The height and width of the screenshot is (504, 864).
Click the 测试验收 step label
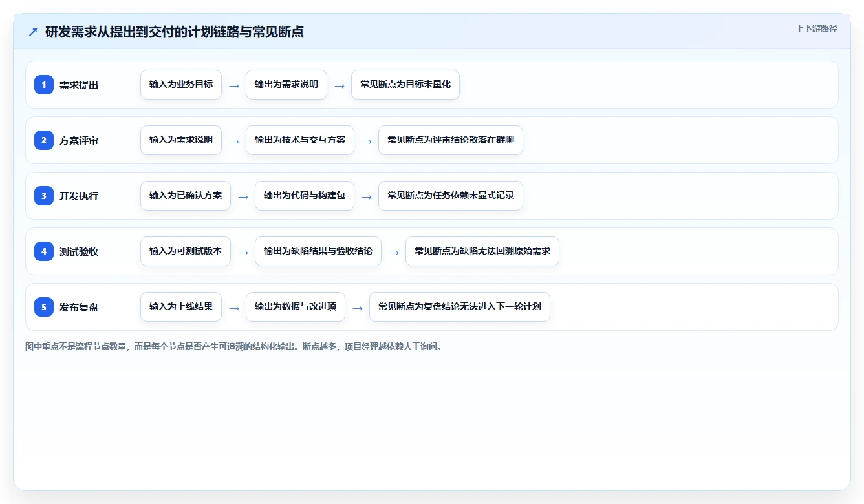(79, 251)
